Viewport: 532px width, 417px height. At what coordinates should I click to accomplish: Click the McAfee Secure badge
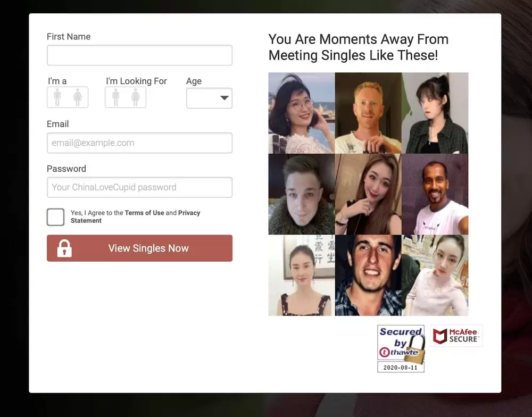pos(456,336)
